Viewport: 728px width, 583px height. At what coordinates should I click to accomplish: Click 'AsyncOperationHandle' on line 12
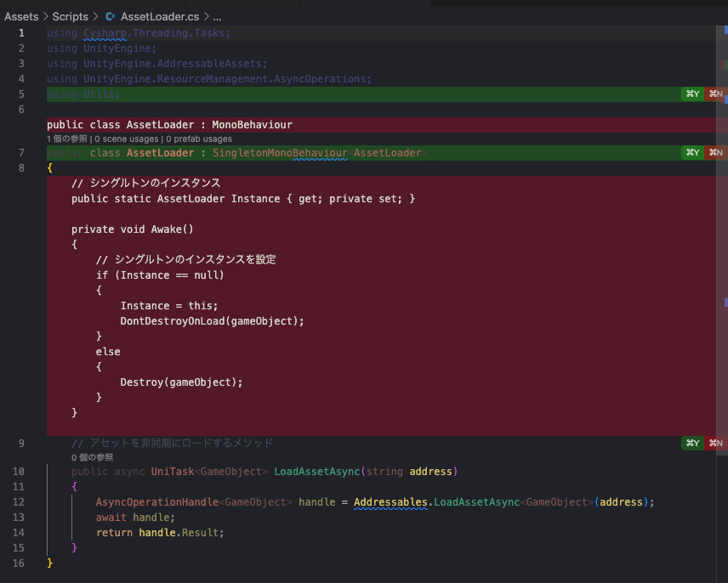pyautogui.click(x=157, y=501)
